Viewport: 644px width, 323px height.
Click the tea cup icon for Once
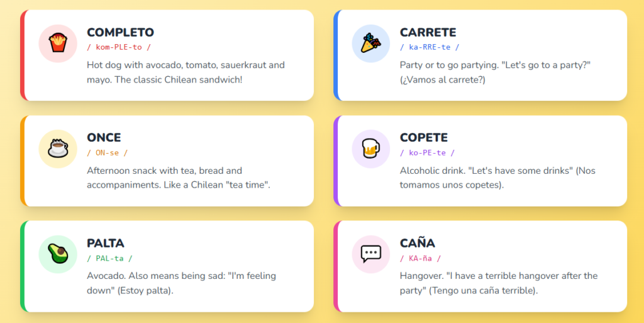tap(58, 149)
